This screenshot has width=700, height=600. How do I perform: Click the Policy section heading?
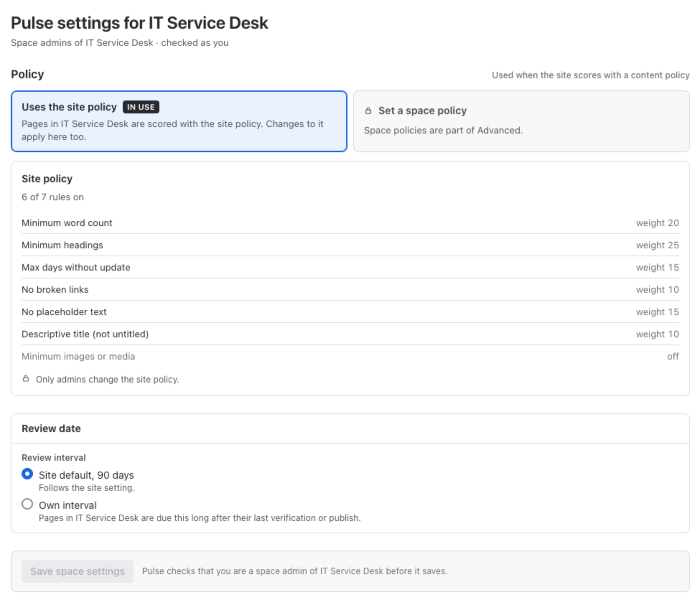coord(27,74)
